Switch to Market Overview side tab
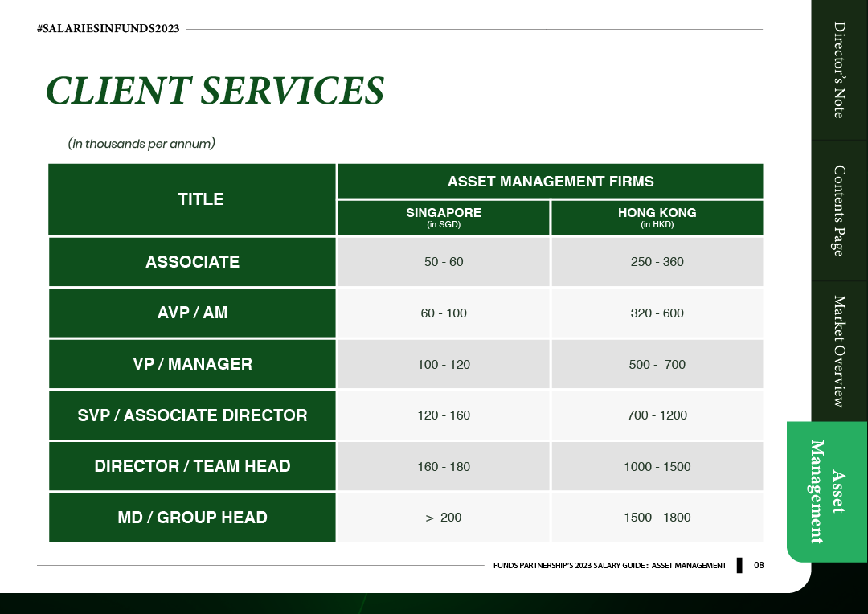The image size is (868, 614). [839, 351]
